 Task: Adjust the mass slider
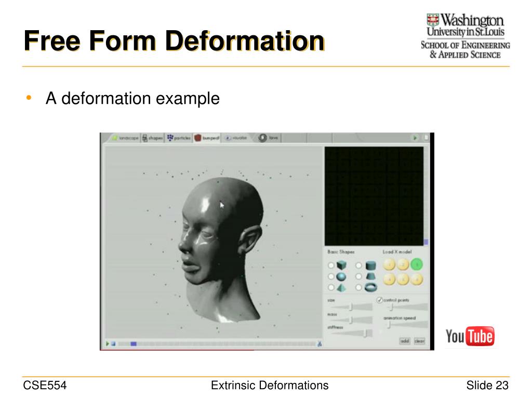click(x=350, y=320)
